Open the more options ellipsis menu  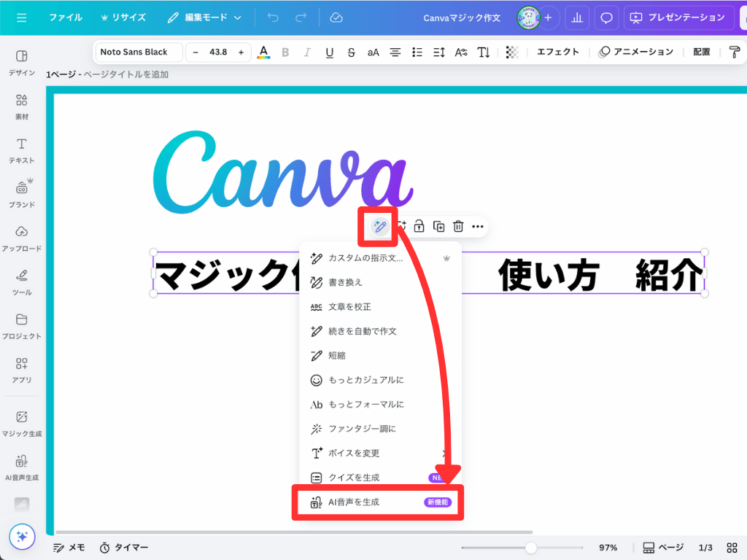[x=478, y=227]
